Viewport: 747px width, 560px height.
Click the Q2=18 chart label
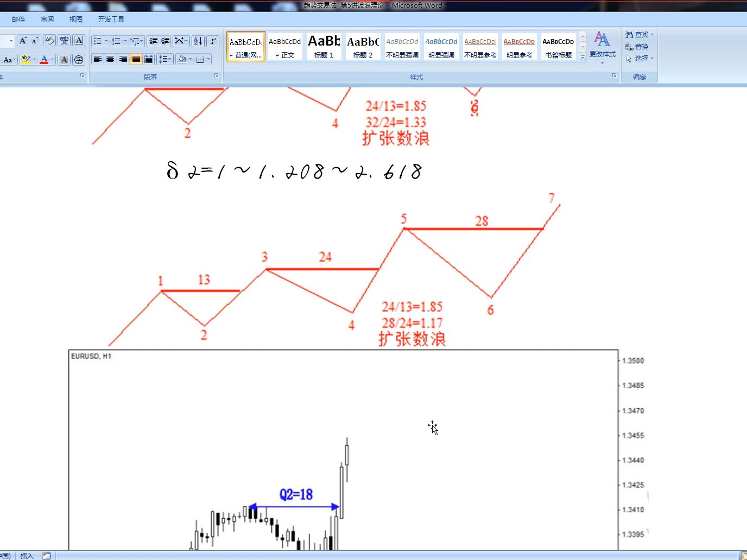[296, 494]
